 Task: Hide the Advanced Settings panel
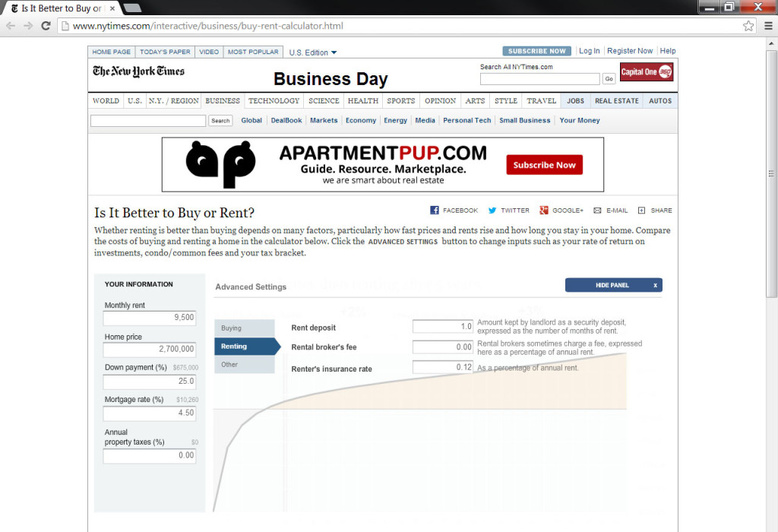(x=612, y=284)
